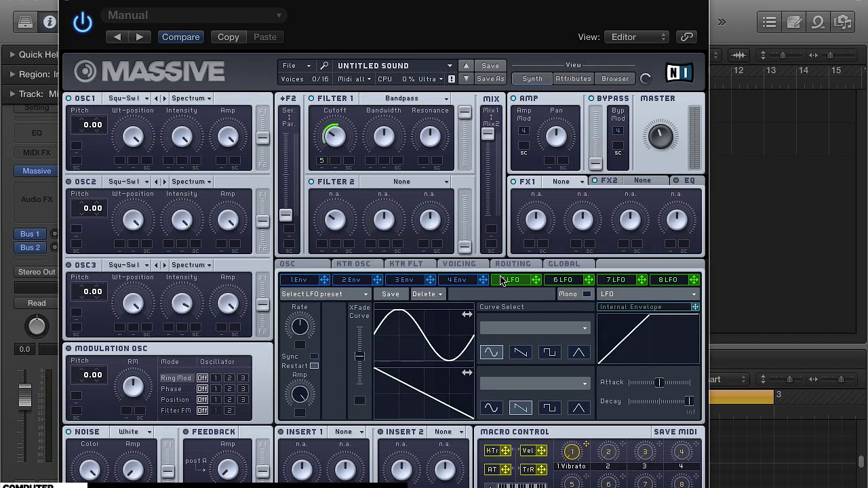The image size is (868, 488).
Task: Save the LFO preset
Action: click(x=391, y=294)
